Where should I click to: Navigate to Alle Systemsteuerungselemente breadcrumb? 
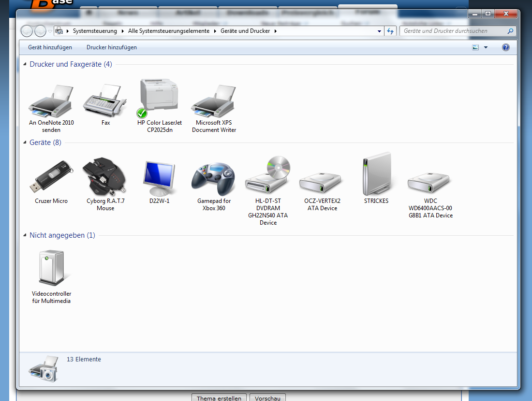click(169, 31)
